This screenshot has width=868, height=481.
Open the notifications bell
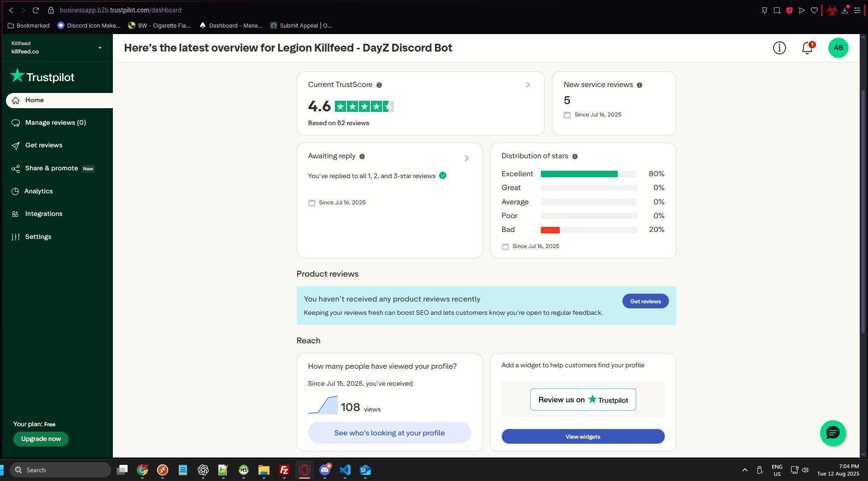pyautogui.click(x=807, y=48)
